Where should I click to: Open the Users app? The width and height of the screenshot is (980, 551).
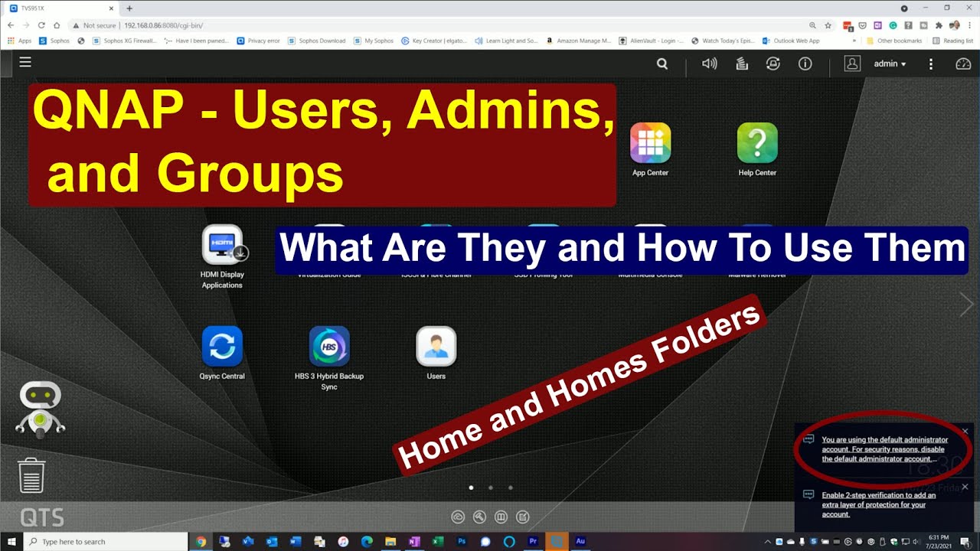click(x=436, y=353)
